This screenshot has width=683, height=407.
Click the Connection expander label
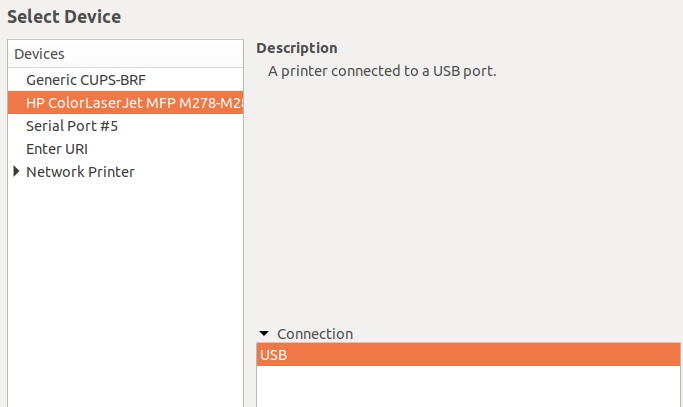[315, 334]
